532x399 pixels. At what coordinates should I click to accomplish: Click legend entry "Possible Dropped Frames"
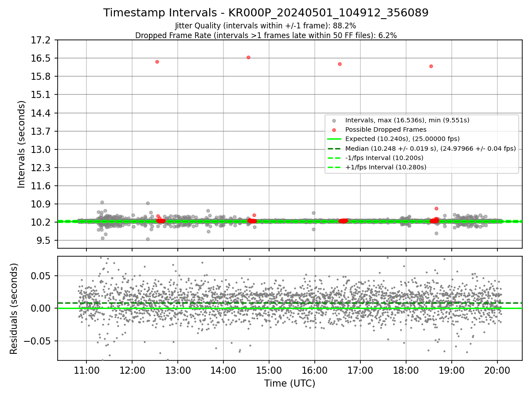(386, 129)
